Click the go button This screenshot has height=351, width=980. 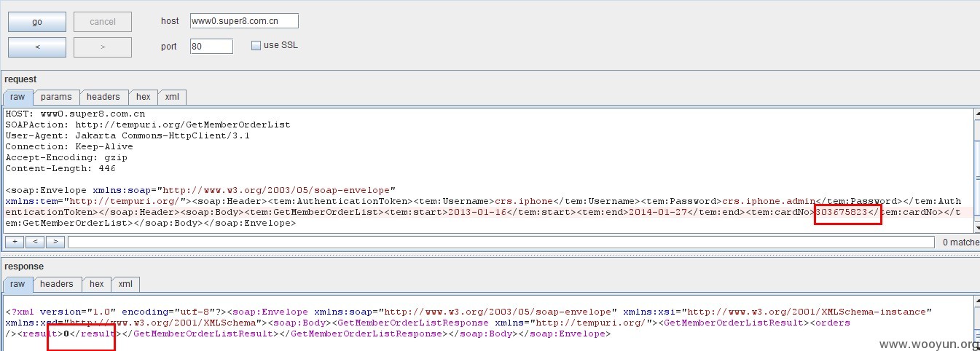coord(37,22)
